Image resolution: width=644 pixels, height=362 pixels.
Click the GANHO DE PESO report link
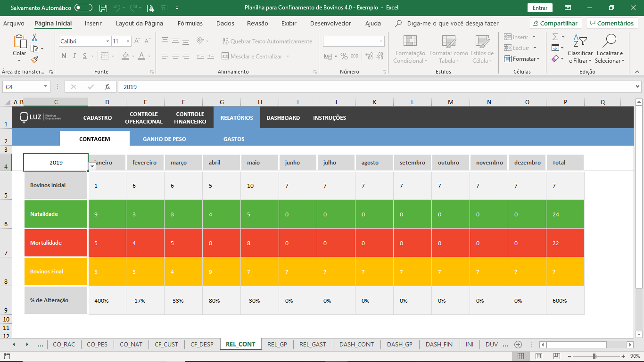point(164,139)
